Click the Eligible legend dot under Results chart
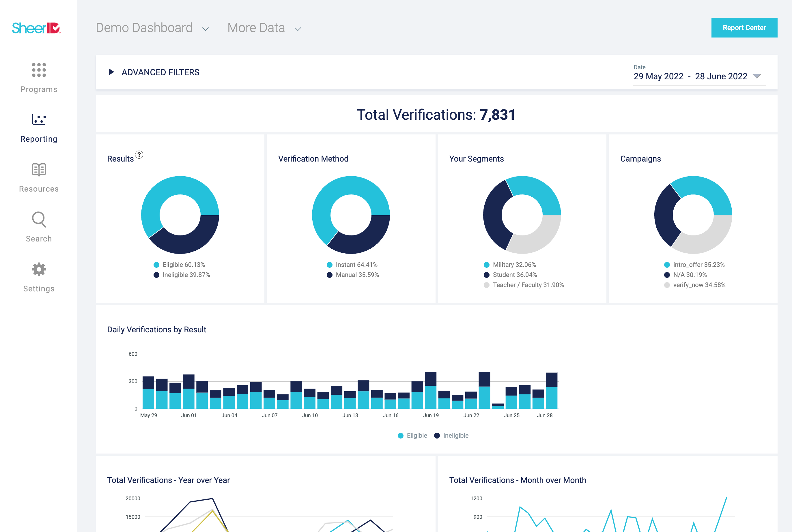792x532 pixels. click(156, 264)
